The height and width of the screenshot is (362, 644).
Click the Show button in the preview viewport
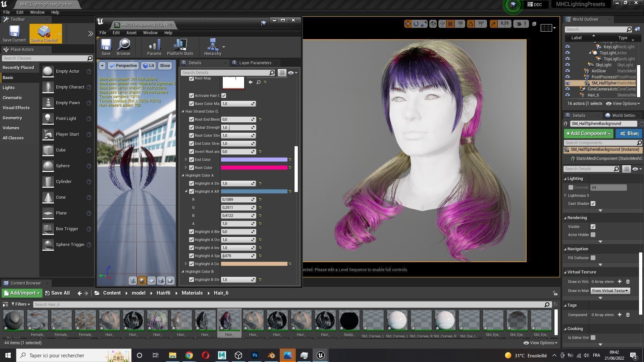pyautogui.click(x=165, y=66)
